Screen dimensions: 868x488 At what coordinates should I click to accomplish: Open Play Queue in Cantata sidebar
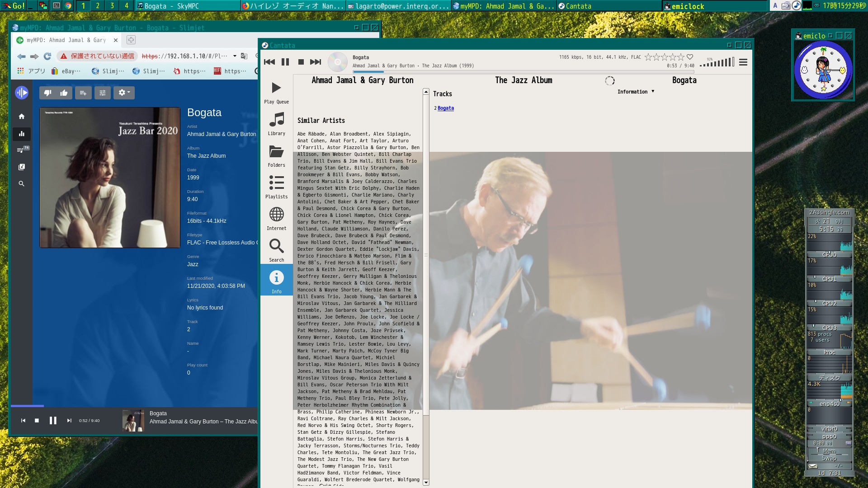pos(276,92)
